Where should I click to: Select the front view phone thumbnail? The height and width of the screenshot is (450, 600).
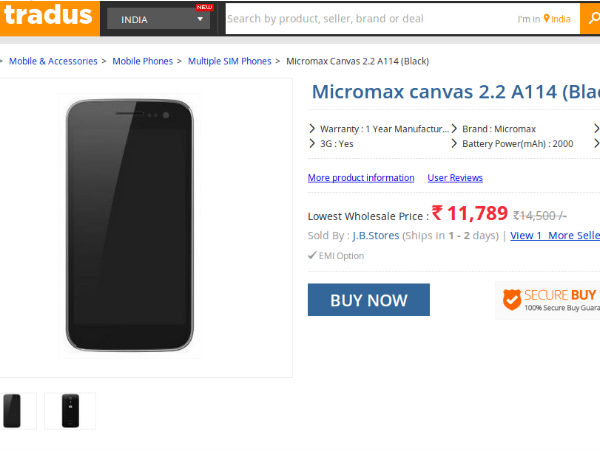(13, 410)
